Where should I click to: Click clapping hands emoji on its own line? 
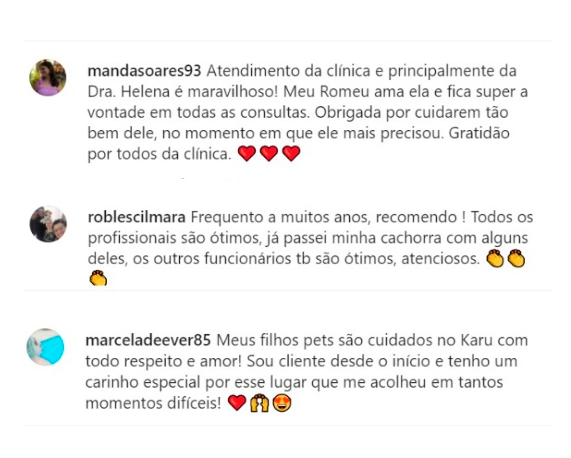pos(98,279)
